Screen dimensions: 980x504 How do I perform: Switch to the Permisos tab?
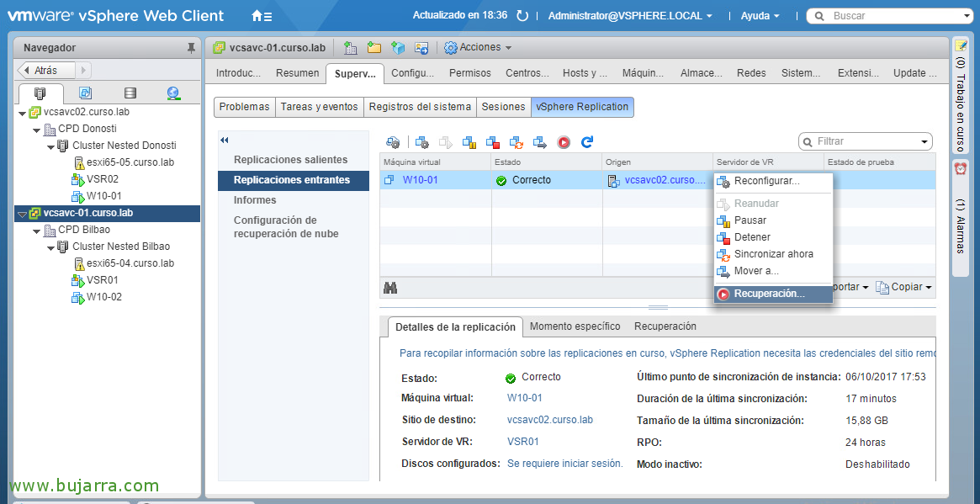coord(470,73)
